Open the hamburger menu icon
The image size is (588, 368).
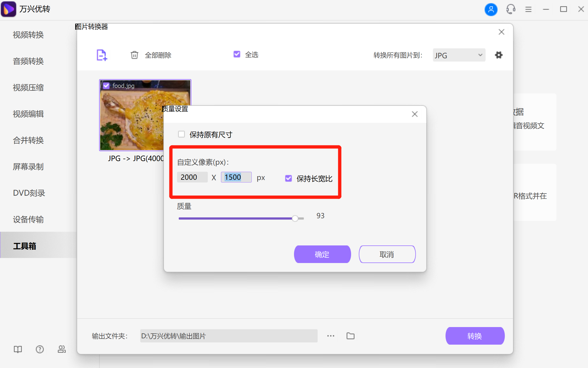pos(528,9)
